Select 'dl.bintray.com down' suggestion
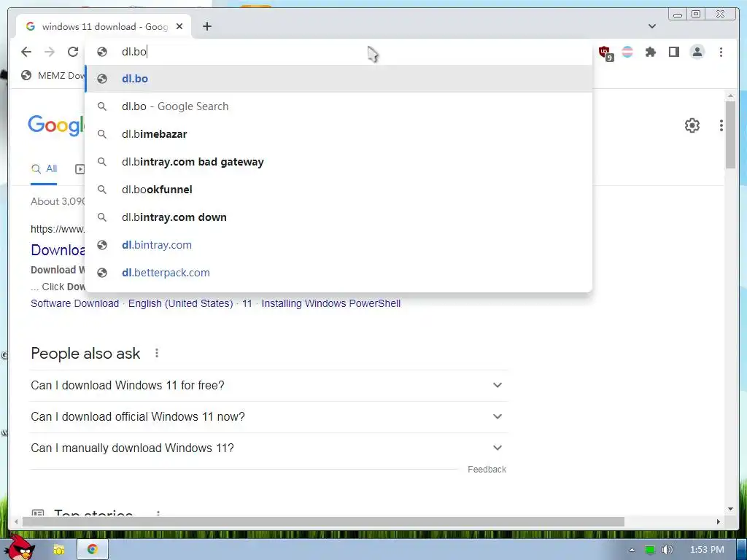Screen dimensions: 747x560 point(338,217)
